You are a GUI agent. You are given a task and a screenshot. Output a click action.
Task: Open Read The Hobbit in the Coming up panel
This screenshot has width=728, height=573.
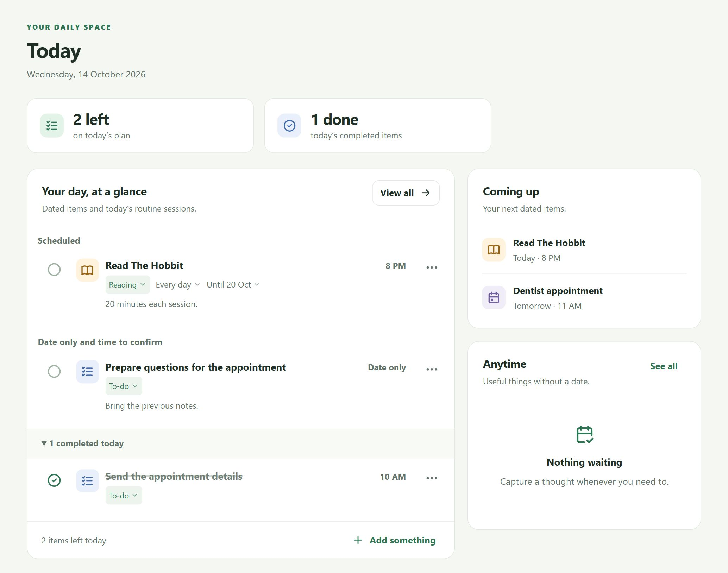pyautogui.click(x=584, y=250)
